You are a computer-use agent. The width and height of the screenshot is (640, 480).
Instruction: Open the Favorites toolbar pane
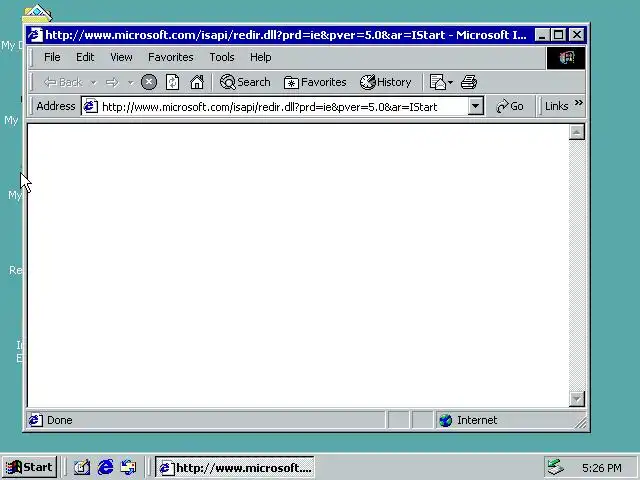(x=315, y=82)
